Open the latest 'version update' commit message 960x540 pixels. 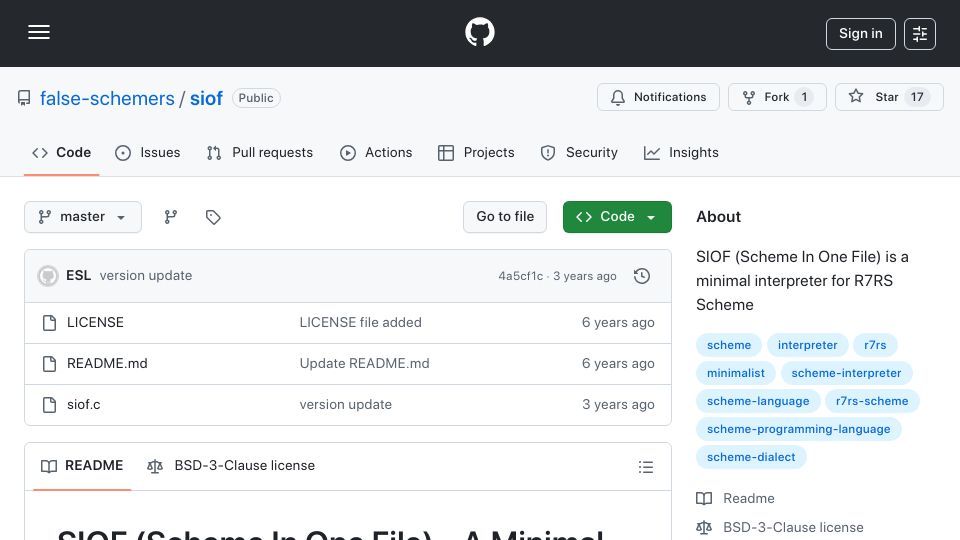point(146,276)
